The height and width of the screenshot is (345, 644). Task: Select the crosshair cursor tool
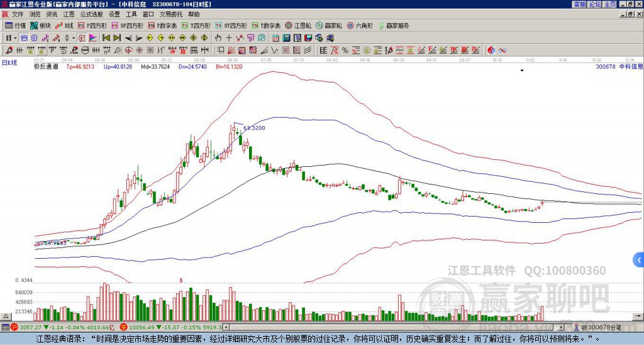[x=229, y=38]
